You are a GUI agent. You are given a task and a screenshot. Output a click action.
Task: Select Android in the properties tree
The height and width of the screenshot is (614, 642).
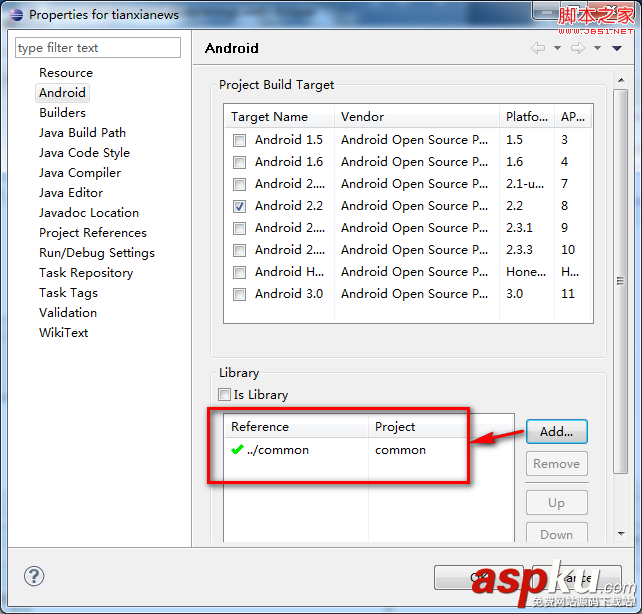click(x=62, y=93)
